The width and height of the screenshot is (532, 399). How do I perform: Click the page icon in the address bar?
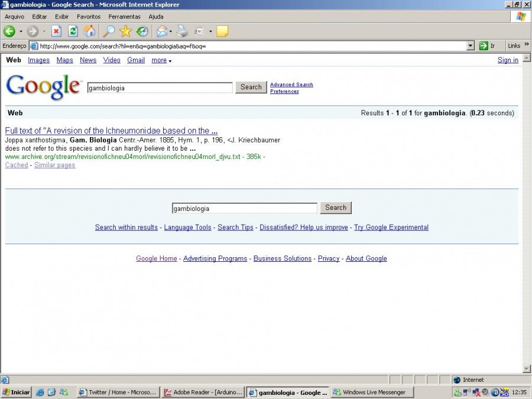coord(34,46)
